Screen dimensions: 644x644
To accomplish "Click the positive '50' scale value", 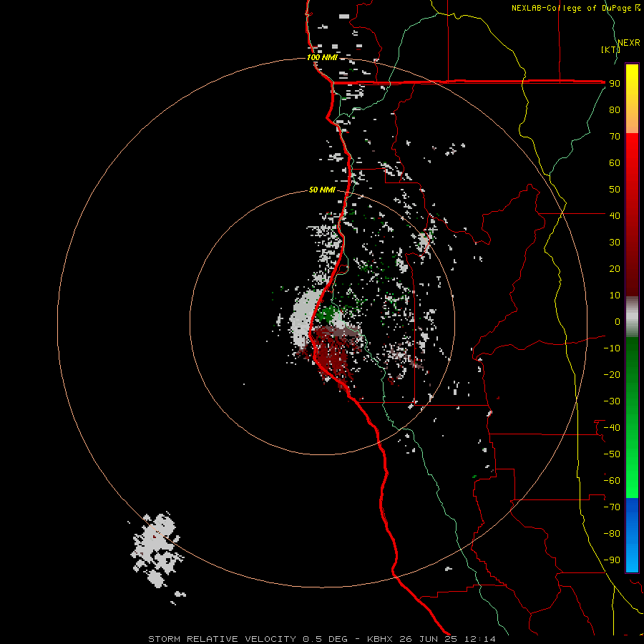I will tap(615, 190).
